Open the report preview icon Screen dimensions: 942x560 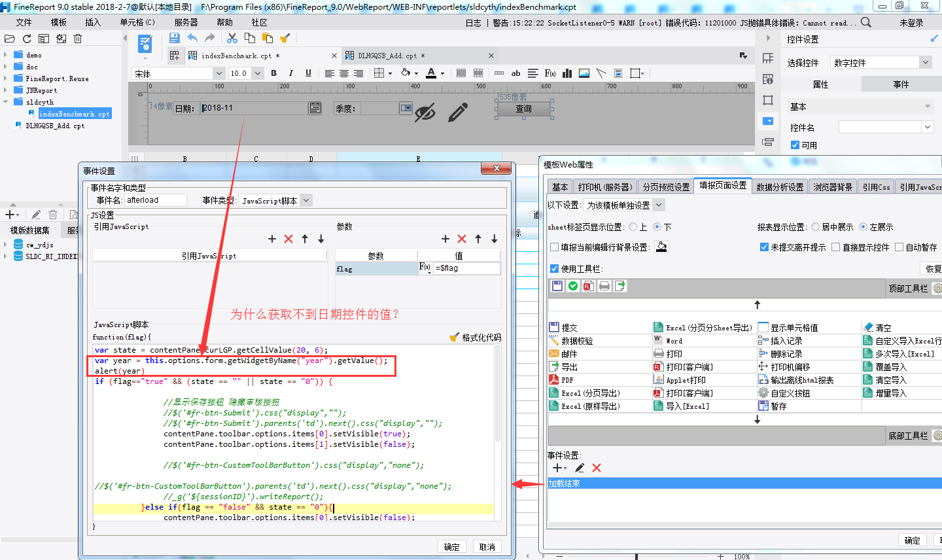[145, 45]
